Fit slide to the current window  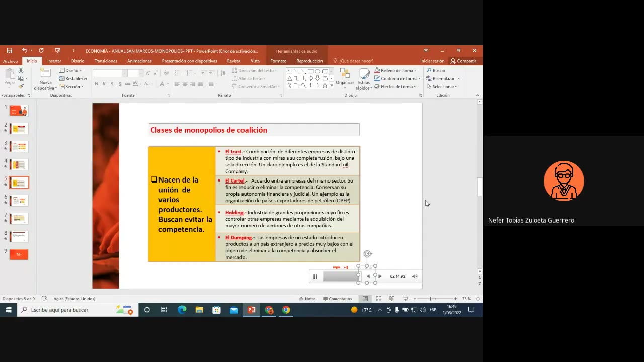tap(478, 299)
